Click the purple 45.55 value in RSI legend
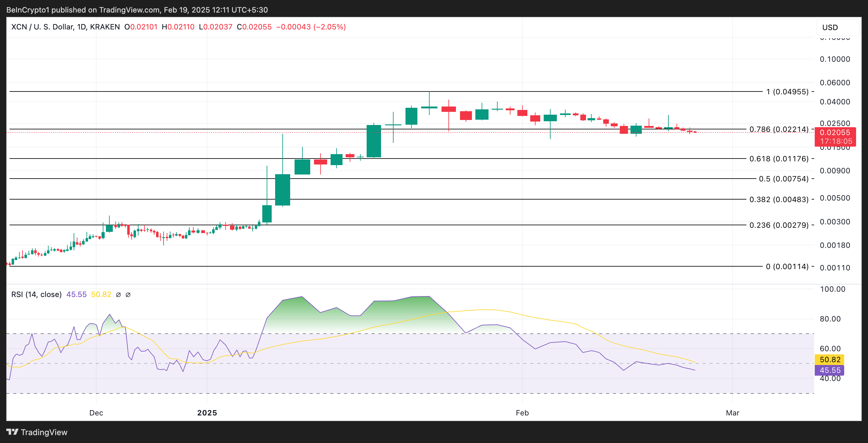The width and height of the screenshot is (868, 443). 76,294
